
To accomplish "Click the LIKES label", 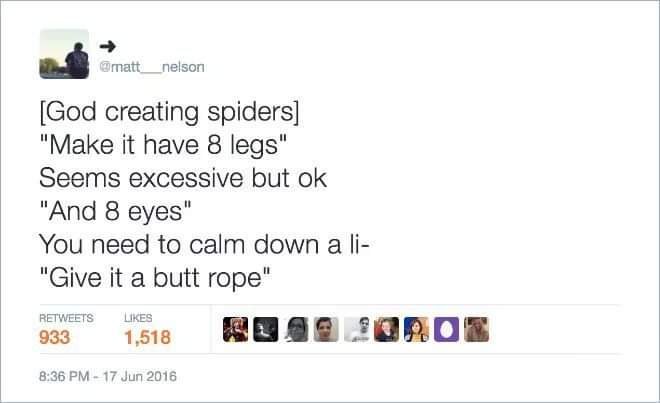I will [x=138, y=318].
